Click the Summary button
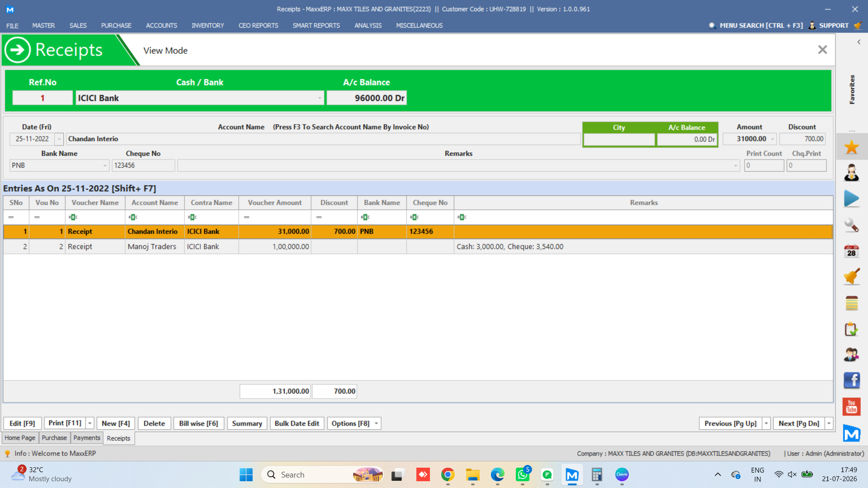Viewport: 868px width, 488px height. (x=247, y=423)
